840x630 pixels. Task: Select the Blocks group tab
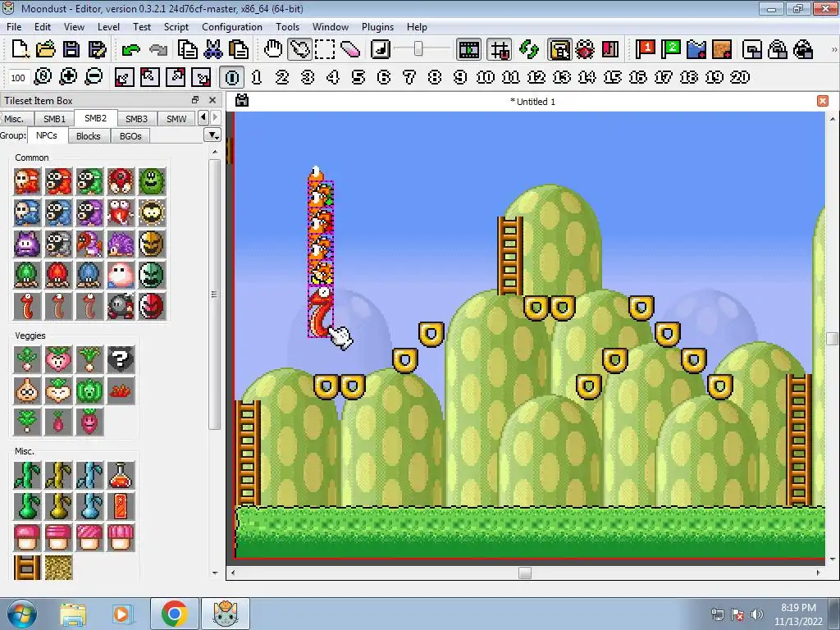pyautogui.click(x=89, y=136)
